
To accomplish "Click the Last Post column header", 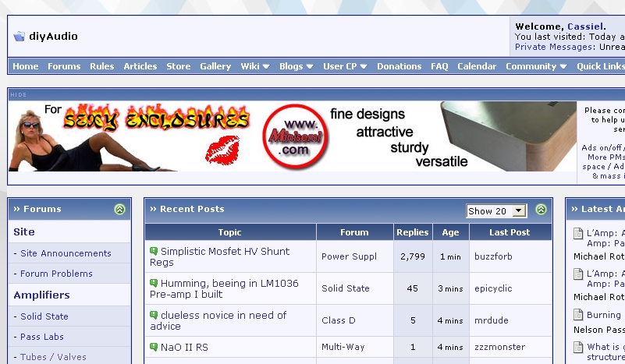I will (x=510, y=232).
